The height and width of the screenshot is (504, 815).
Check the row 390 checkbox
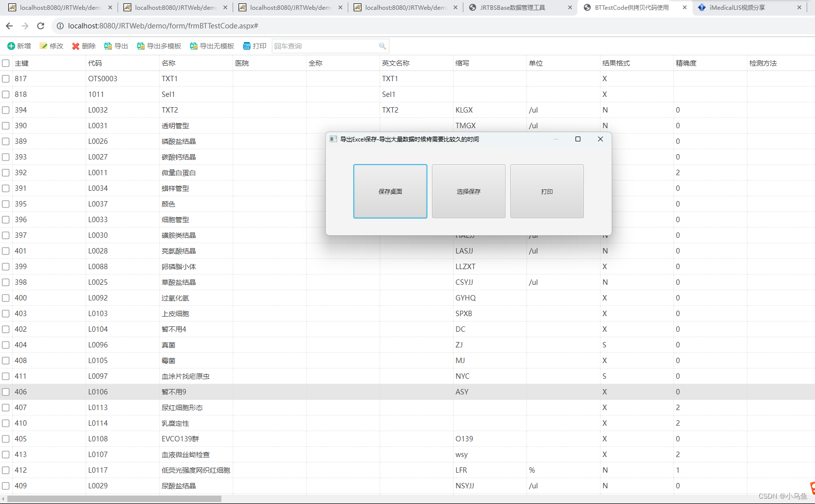click(6, 126)
